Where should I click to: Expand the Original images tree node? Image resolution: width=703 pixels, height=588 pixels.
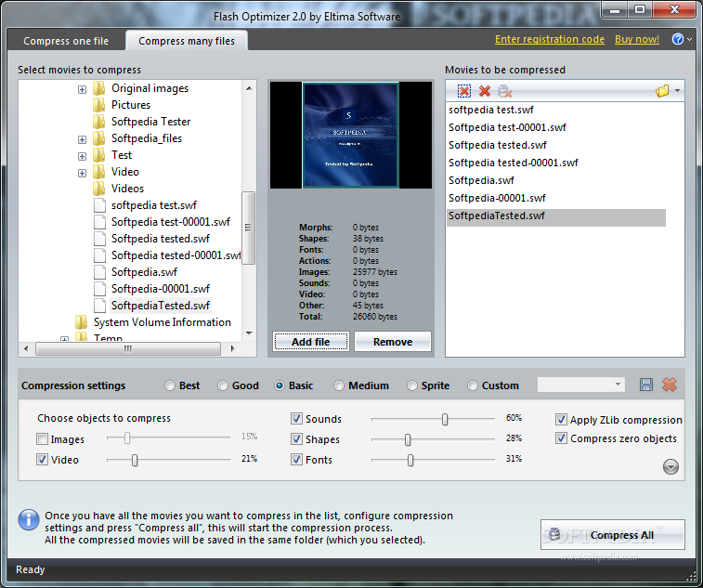tap(82, 89)
